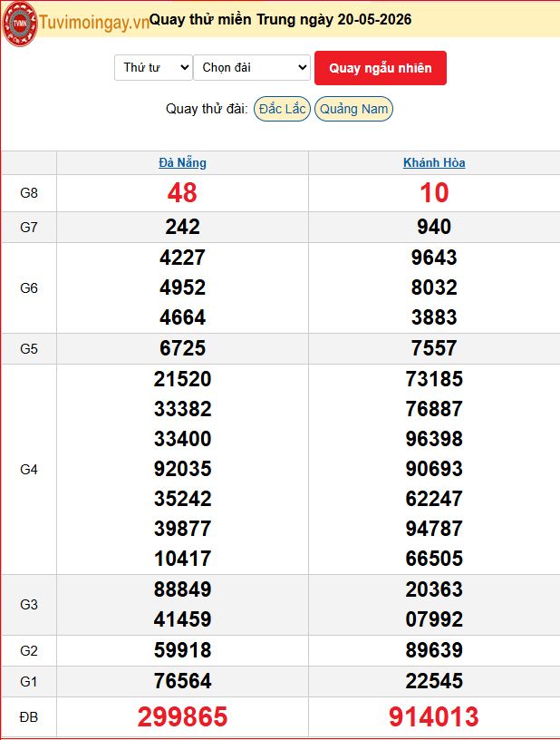The width and height of the screenshot is (560, 740).
Task: Open the 'Chọn đài' station dropdown
Action: click(x=252, y=67)
